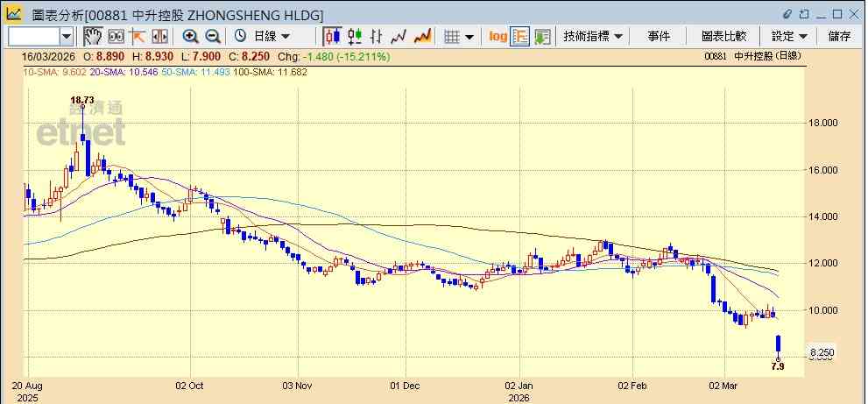This screenshot has width=868, height=404.
Task: Click the 16/03/2026 date text
Action: coord(49,57)
